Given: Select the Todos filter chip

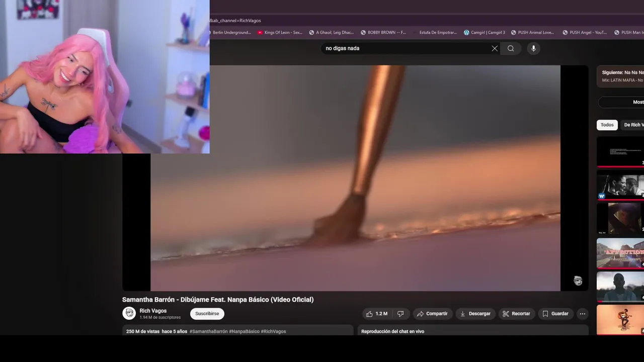Looking at the screenshot, I should coord(607,125).
